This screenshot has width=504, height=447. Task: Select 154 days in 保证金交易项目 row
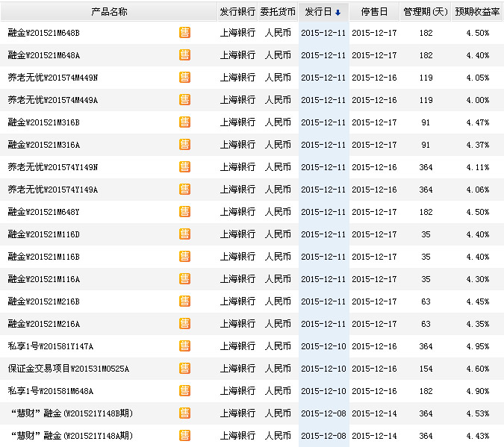(426, 369)
